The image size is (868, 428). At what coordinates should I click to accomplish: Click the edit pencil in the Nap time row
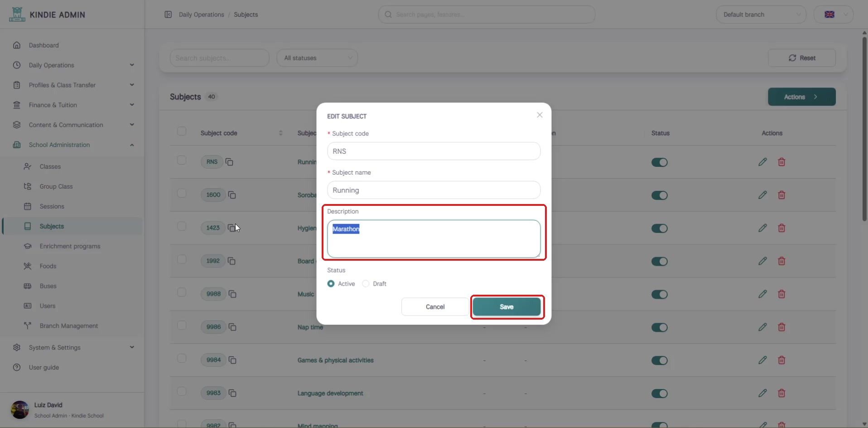click(762, 327)
